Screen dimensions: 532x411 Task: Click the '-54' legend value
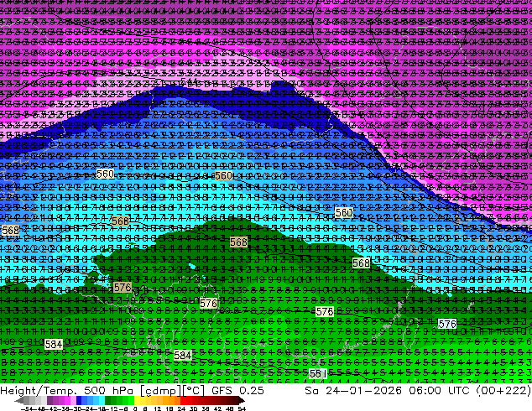(27, 409)
